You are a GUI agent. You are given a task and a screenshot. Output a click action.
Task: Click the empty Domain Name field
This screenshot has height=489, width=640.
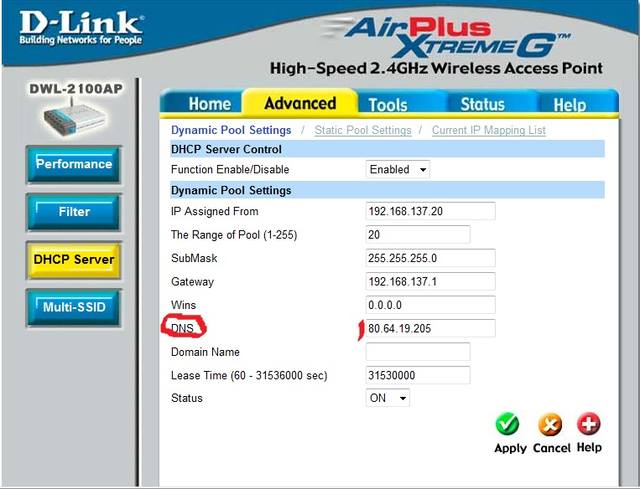(x=418, y=352)
